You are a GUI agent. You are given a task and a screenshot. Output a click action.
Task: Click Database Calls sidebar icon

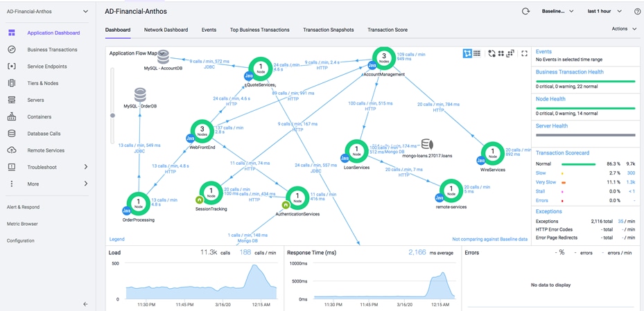tap(12, 134)
